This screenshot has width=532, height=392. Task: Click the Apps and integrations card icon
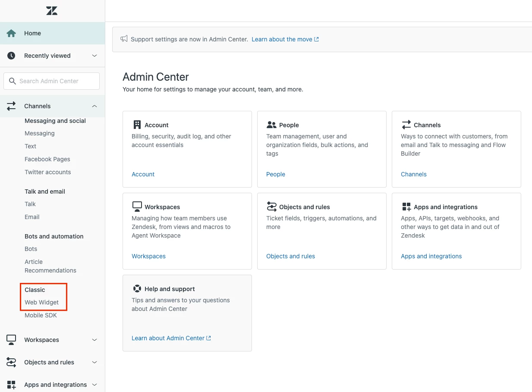406,207
